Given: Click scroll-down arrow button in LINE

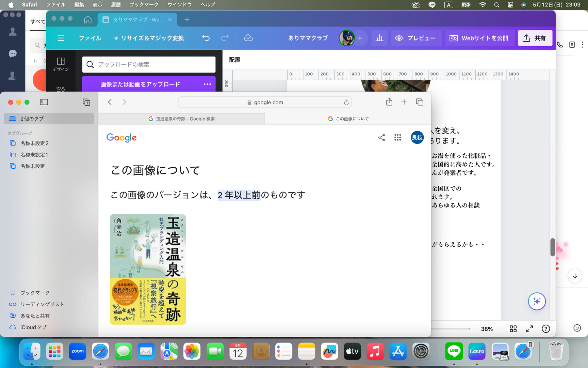Looking at the screenshot, I should 575,276.
